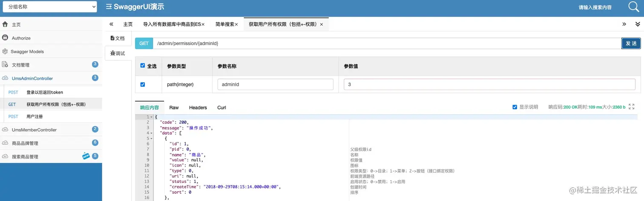
Task: Open the 调试 side tab
Action: [118, 53]
